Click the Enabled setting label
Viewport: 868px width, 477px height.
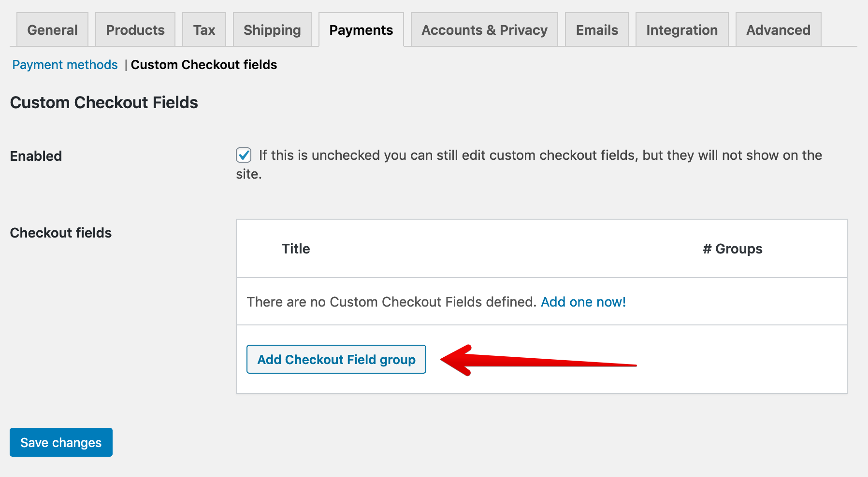point(36,156)
